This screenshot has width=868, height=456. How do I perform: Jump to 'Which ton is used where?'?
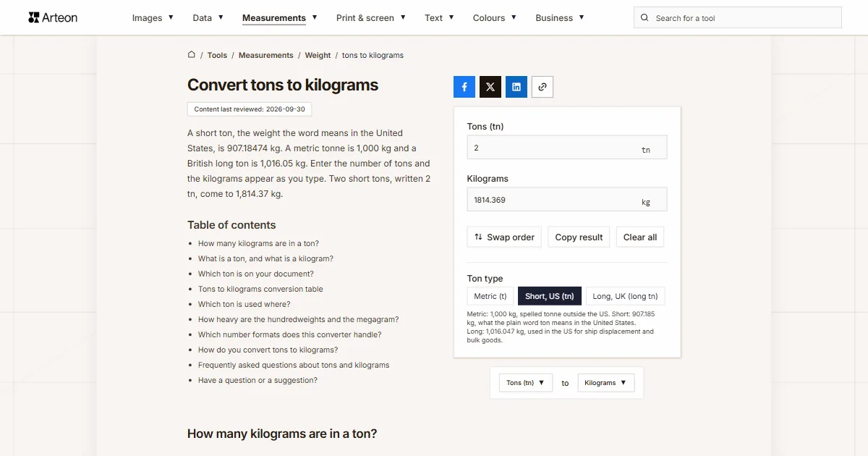[x=244, y=304]
